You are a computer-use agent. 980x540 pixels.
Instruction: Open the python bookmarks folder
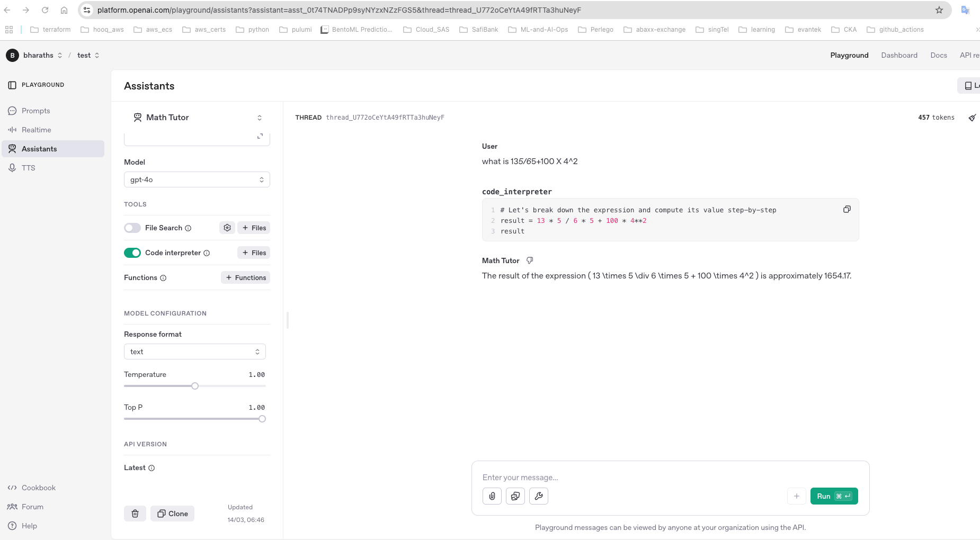(252, 30)
